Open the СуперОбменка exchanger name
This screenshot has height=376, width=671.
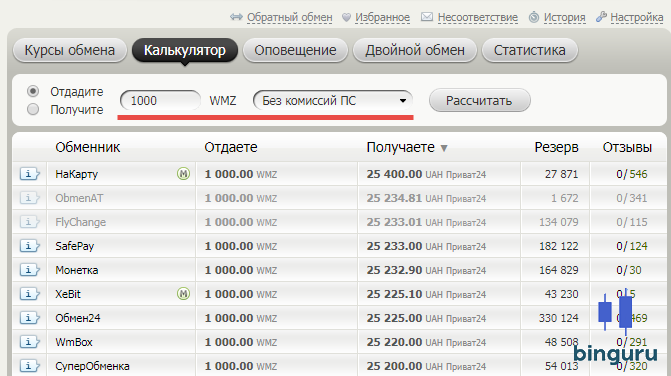click(x=92, y=366)
